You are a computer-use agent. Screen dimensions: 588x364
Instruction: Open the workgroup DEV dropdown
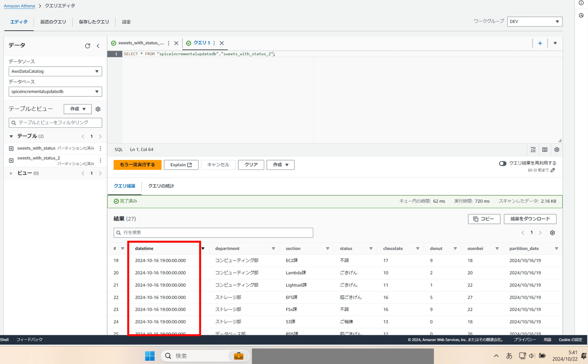534,21
